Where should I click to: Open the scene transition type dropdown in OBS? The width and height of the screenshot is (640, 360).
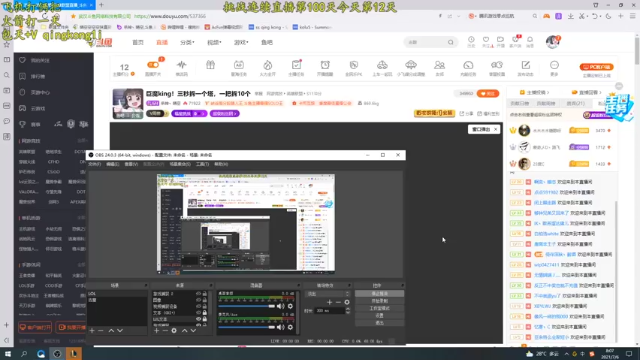pyautogui.click(x=328, y=293)
